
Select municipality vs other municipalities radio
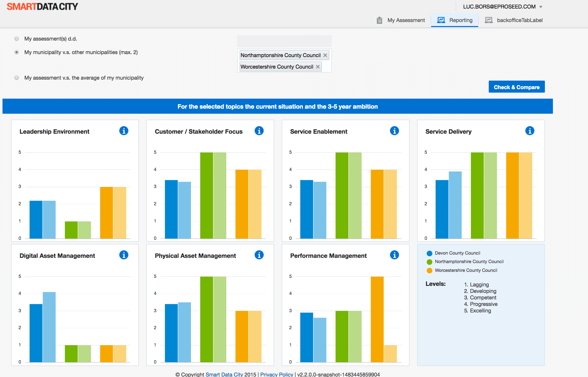tap(17, 52)
